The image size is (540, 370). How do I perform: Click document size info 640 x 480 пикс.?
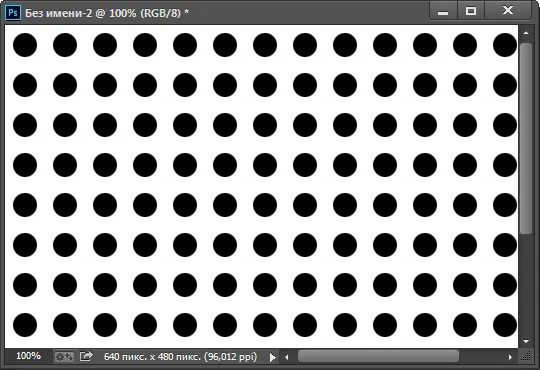(x=180, y=357)
